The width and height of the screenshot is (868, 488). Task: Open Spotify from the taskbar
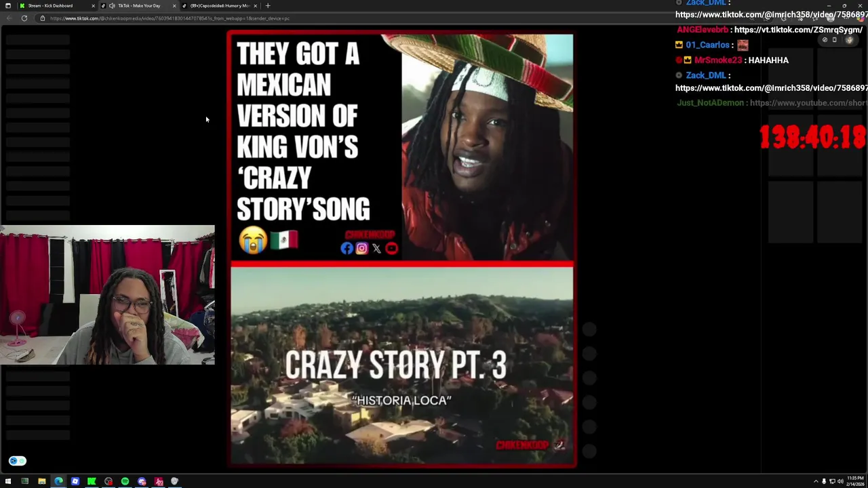(x=125, y=481)
